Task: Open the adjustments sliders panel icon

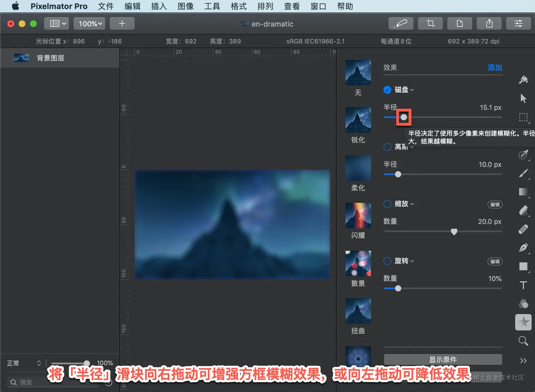Action: (519, 24)
